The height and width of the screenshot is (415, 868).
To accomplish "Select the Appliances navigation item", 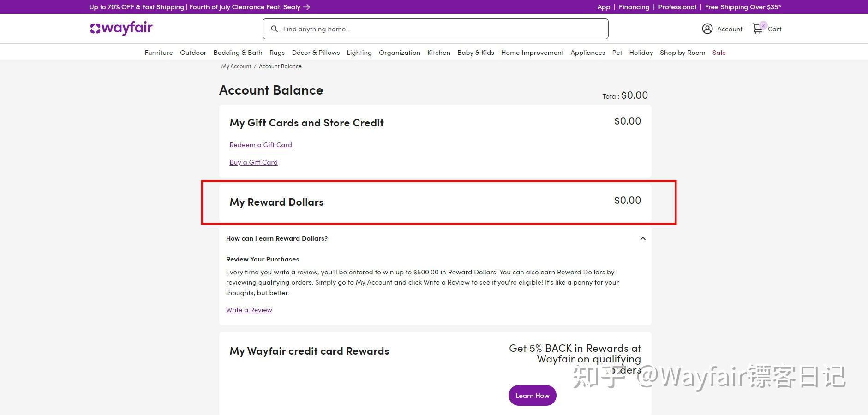I will 587,52.
